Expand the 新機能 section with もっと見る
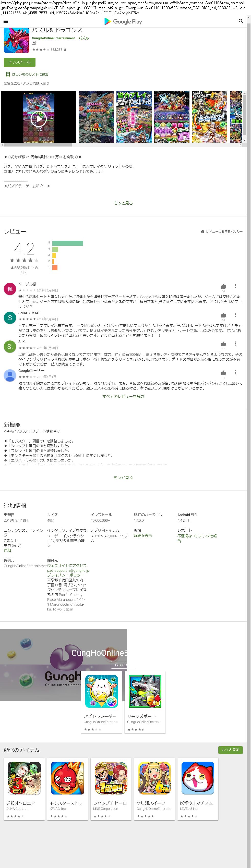This screenshot has width=251, height=868. (x=123, y=477)
